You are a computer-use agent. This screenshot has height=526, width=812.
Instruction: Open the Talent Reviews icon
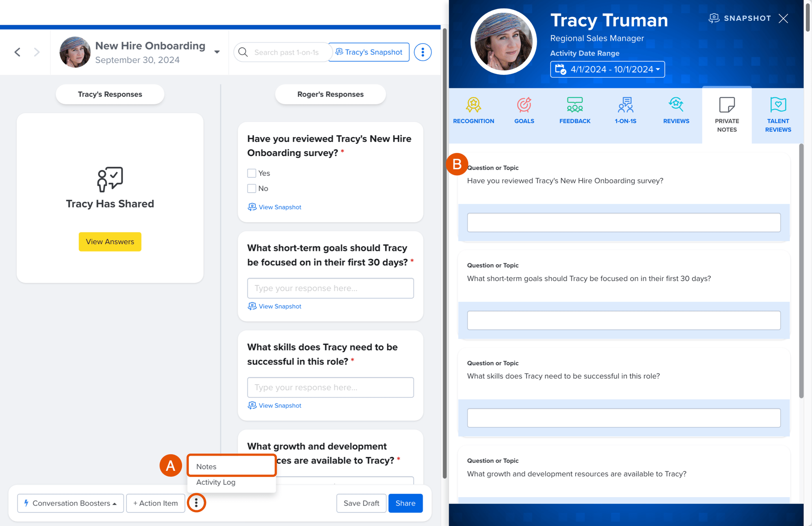(x=778, y=105)
